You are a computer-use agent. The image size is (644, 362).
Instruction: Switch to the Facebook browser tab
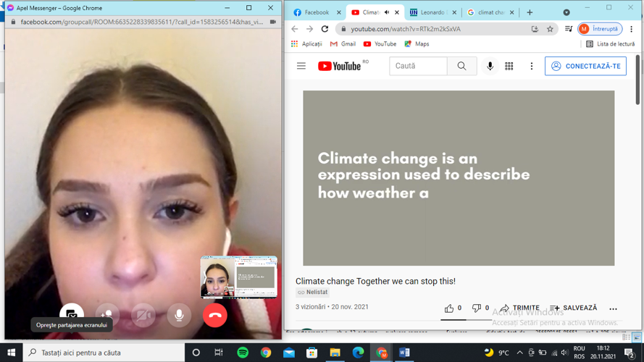point(312,12)
